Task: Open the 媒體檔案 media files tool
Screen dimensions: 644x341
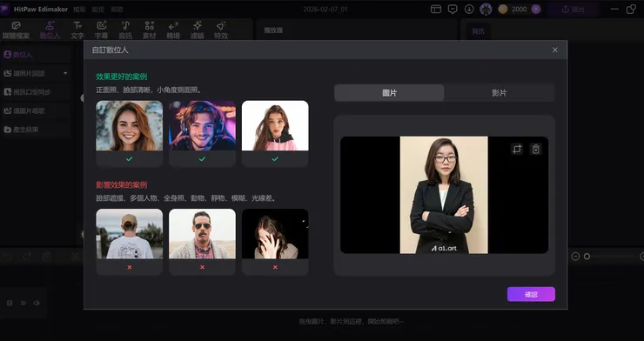Action: 16,30
